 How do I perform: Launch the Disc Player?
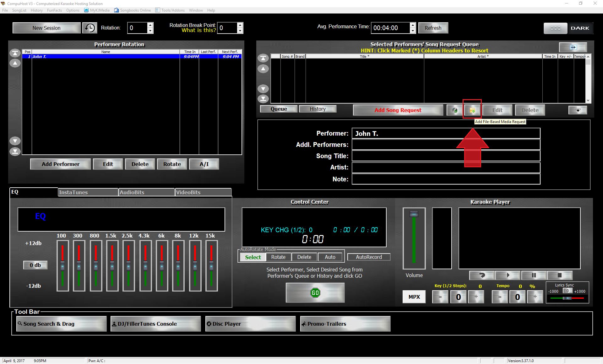pyautogui.click(x=251, y=324)
